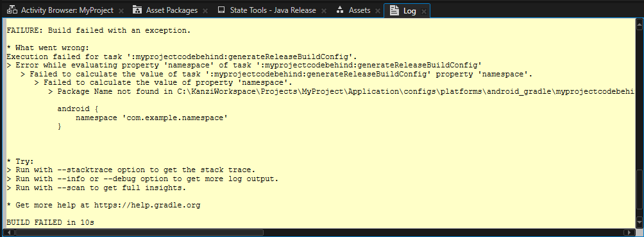Click the Activity Browser tab icon
Image resolution: width=644 pixels, height=237 pixels.
(12, 10)
